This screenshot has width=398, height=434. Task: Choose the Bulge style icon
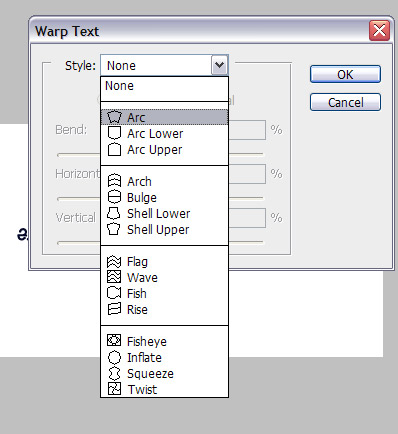pyautogui.click(x=114, y=197)
